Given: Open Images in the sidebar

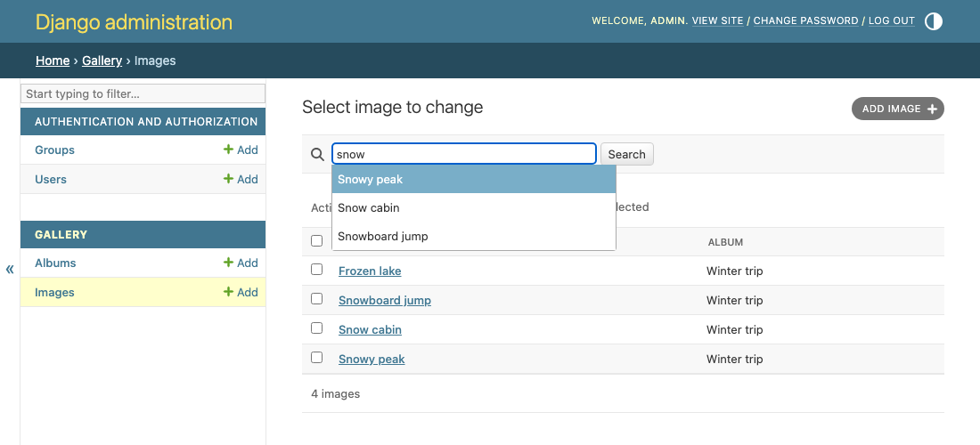Looking at the screenshot, I should point(54,292).
